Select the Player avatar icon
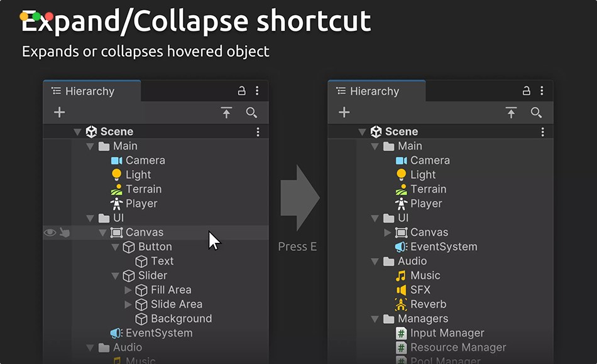Viewport: 597px width, 364px height. click(x=117, y=203)
